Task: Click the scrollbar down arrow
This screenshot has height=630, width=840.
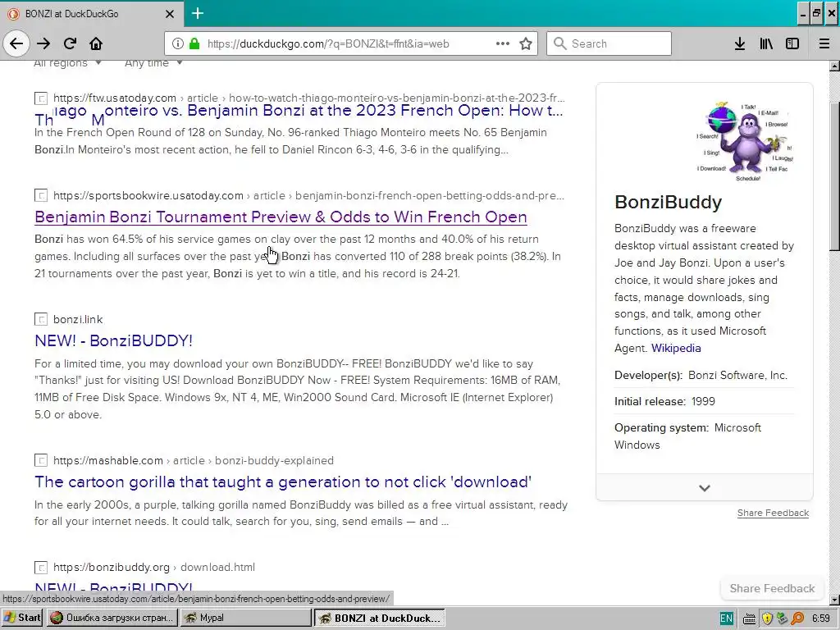Action: click(834, 600)
